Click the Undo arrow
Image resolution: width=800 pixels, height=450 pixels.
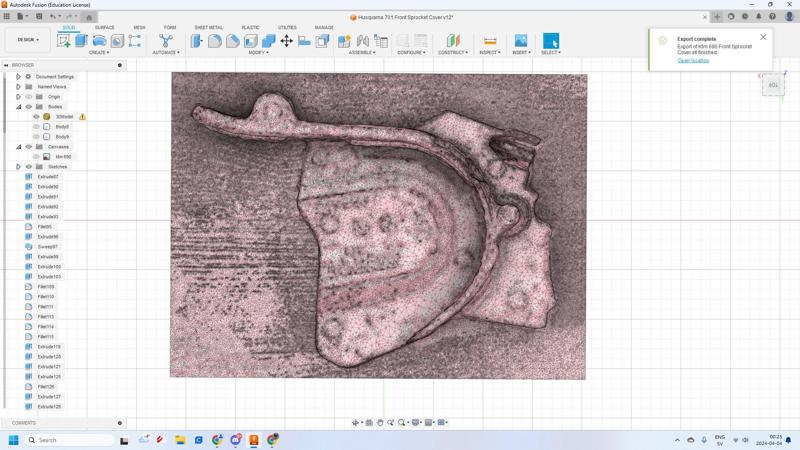coord(53,16)
